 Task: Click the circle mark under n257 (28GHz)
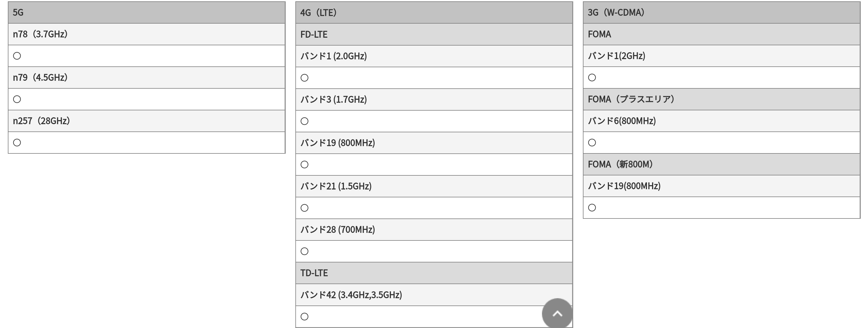17,143
